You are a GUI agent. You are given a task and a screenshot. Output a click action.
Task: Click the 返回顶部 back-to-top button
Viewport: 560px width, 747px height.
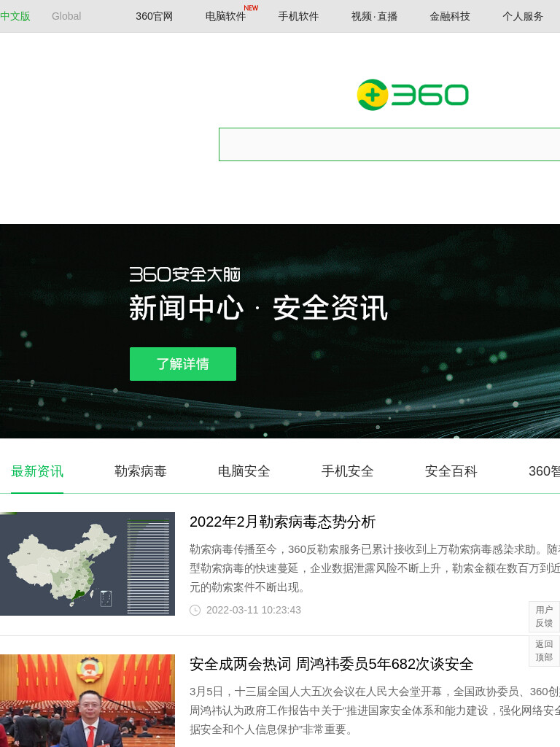coord(544,650)
